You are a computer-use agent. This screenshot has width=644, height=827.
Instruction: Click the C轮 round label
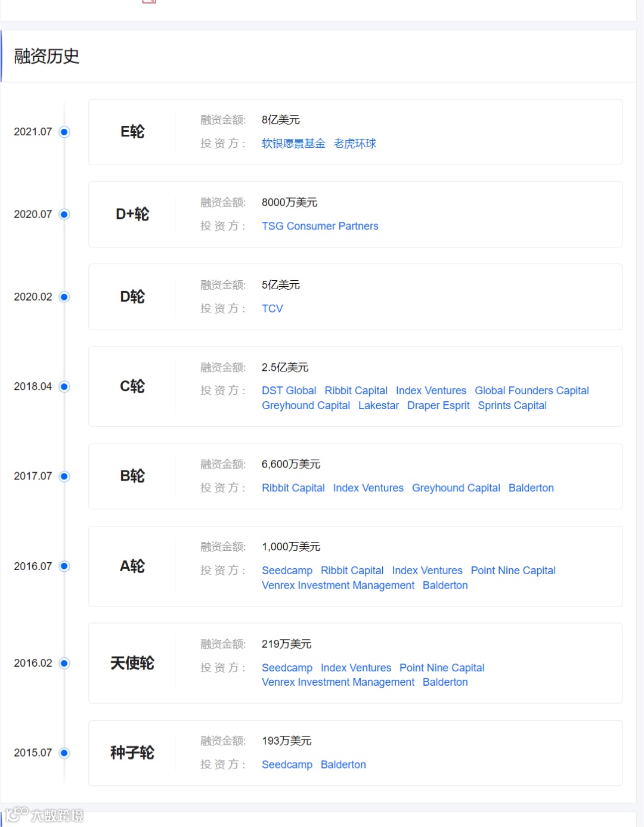coord(132,386)
